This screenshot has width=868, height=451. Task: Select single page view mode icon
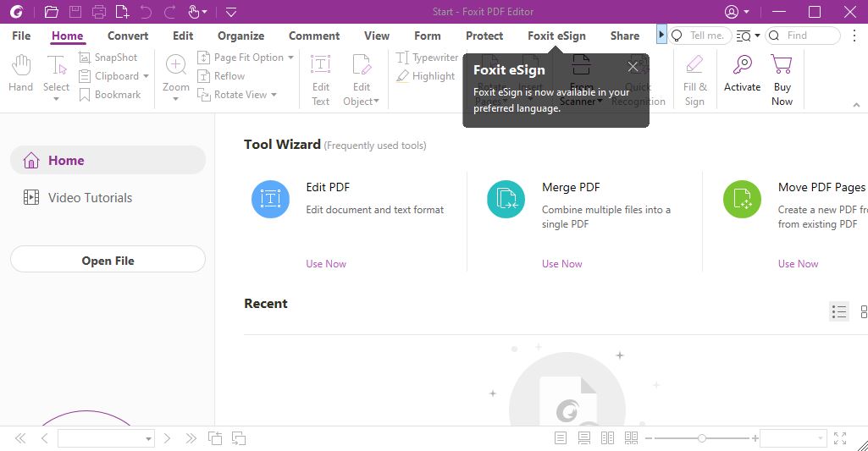point(561,438)
